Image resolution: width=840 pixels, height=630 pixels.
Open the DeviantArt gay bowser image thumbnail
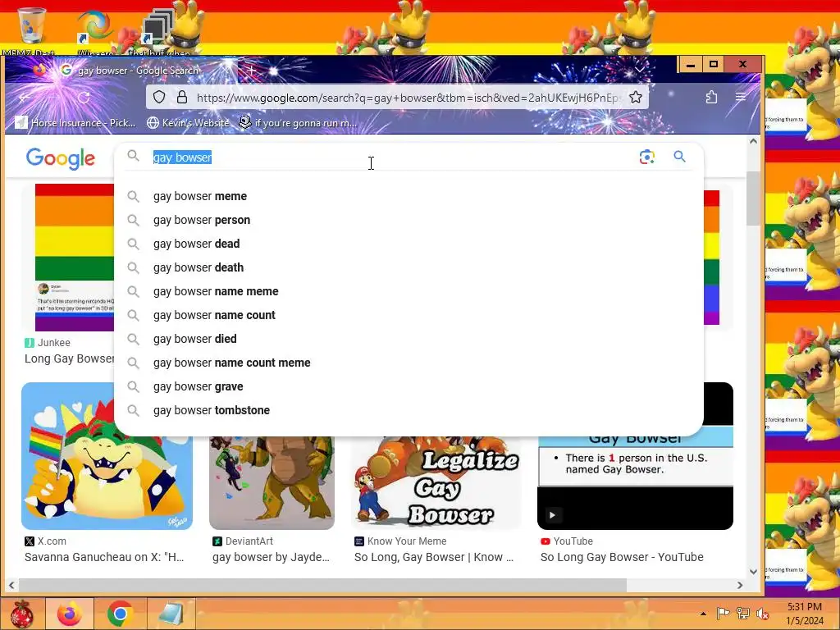(x=272, y=482)
